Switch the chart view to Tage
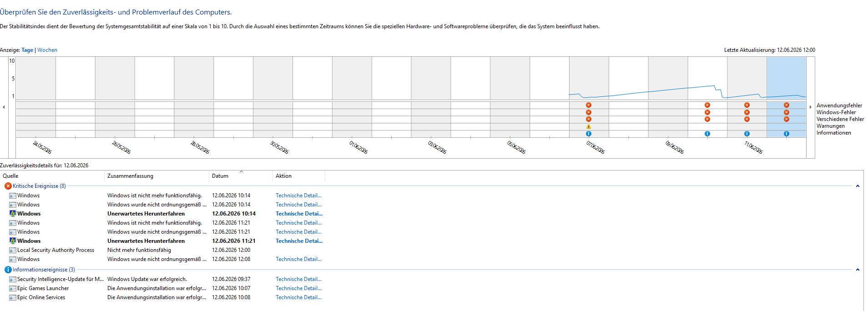Screen dimensions: 868x311 coord(27,50)
